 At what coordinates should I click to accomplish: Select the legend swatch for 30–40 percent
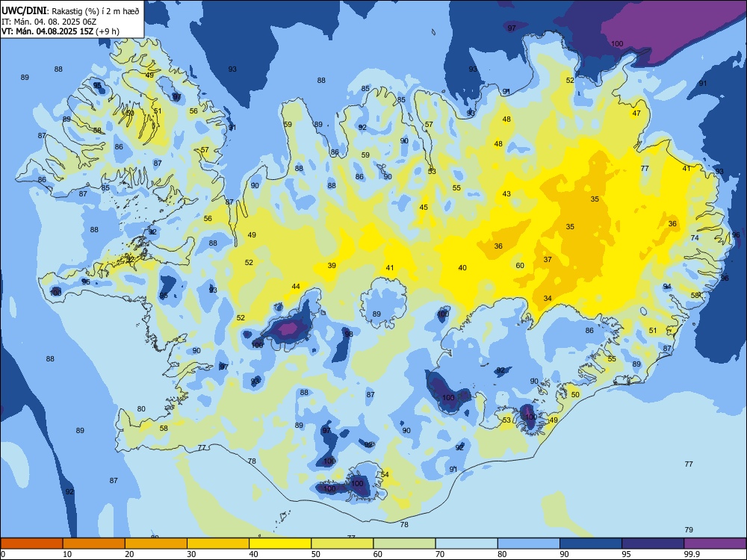click(x=218, y=544)
